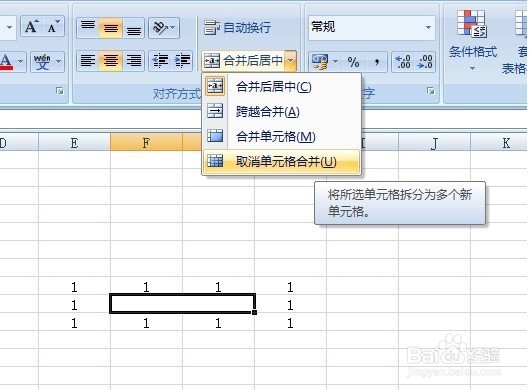Select column E header
This screenshot has height=390, width=531.
click(x=74, y=143)
